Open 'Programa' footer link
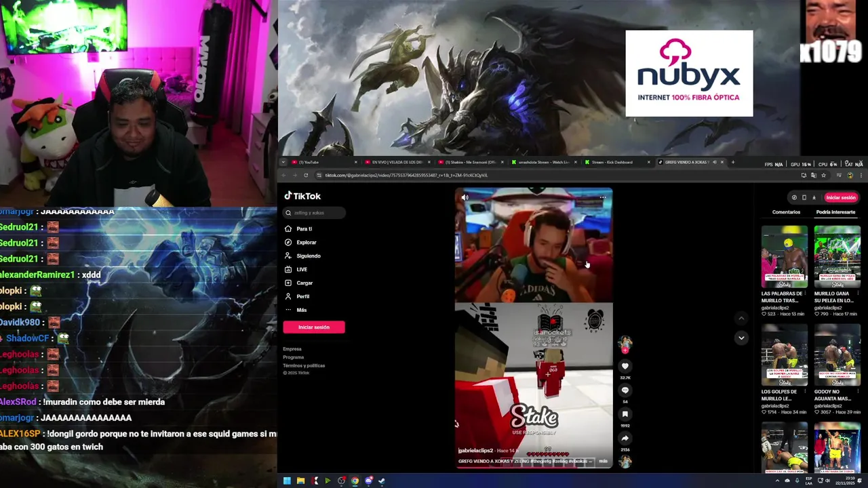 (294, 357)
